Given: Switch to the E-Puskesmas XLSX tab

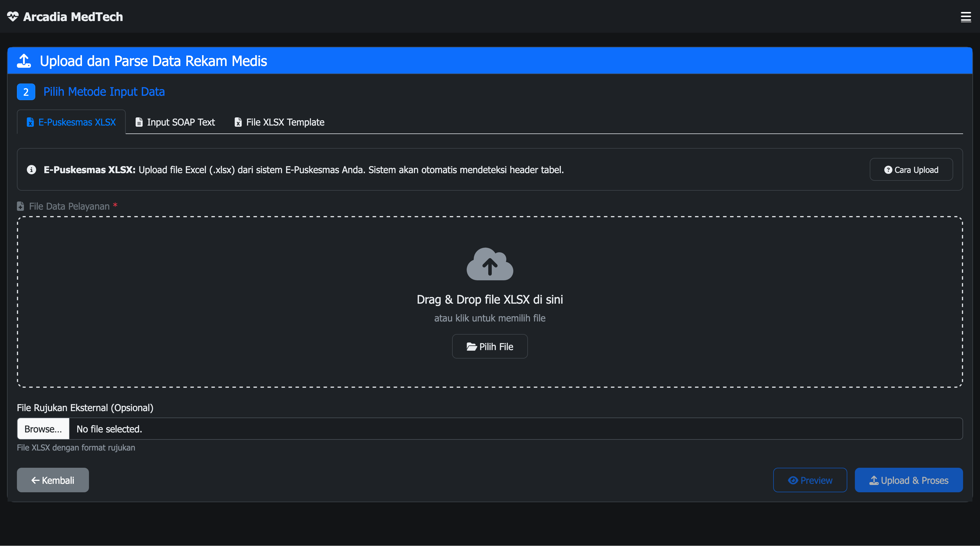Looking at the screenshot, I should pyautogui.click(x=71, y=122).
